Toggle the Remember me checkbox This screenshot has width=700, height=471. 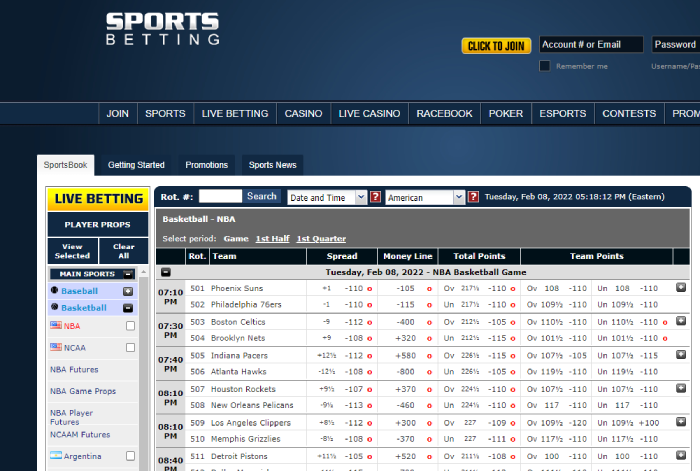tap(545, 66)
